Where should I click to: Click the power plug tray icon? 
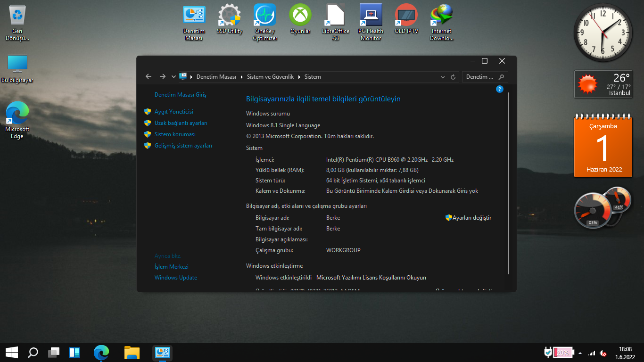[x=548, y=352]
